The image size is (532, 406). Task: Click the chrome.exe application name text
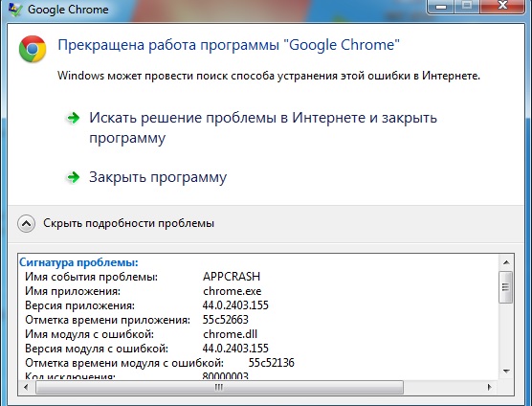(x=233, y=291)
